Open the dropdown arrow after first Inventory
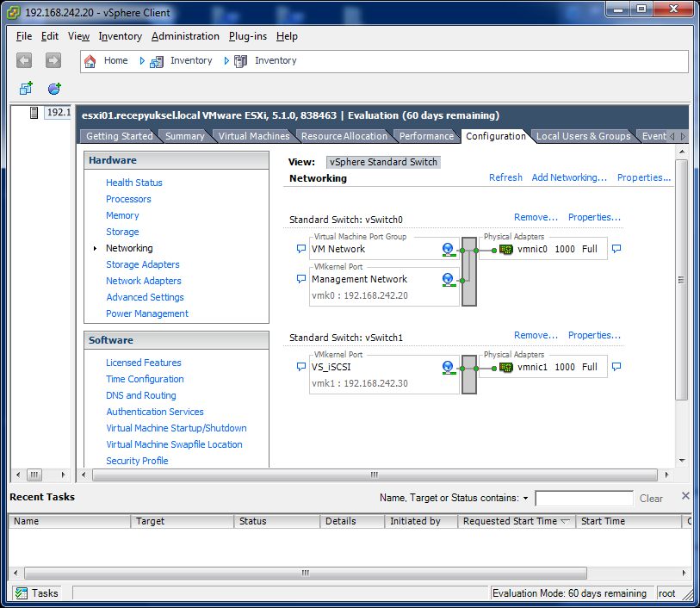This screenshot has width=700, height=608. point(226,60)
